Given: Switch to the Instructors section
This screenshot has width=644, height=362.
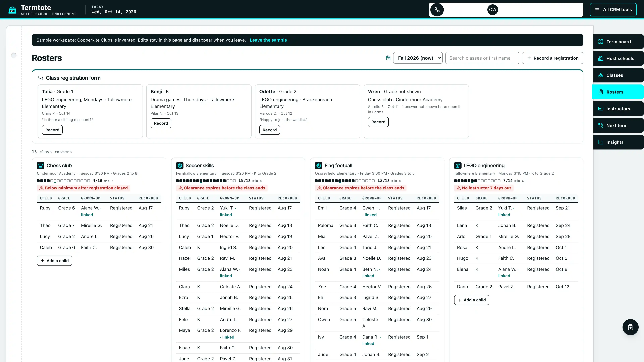Looking at the screenshot, I should 619,109.
